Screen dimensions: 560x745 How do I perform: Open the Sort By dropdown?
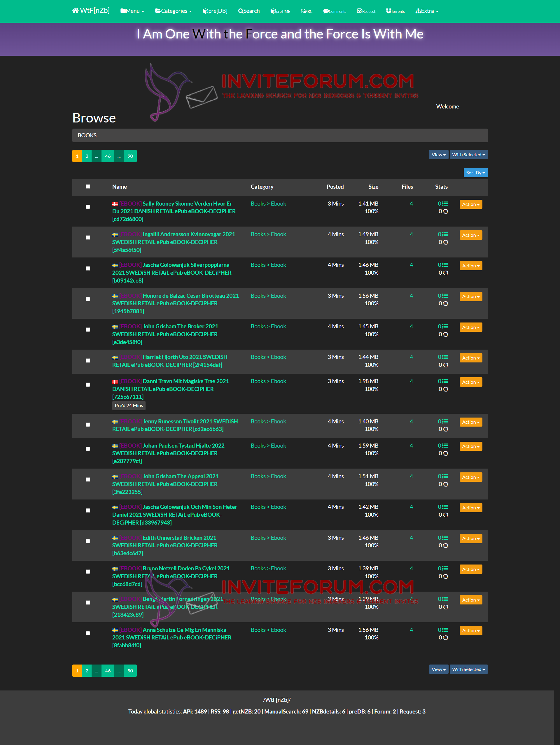pos(475,173)
